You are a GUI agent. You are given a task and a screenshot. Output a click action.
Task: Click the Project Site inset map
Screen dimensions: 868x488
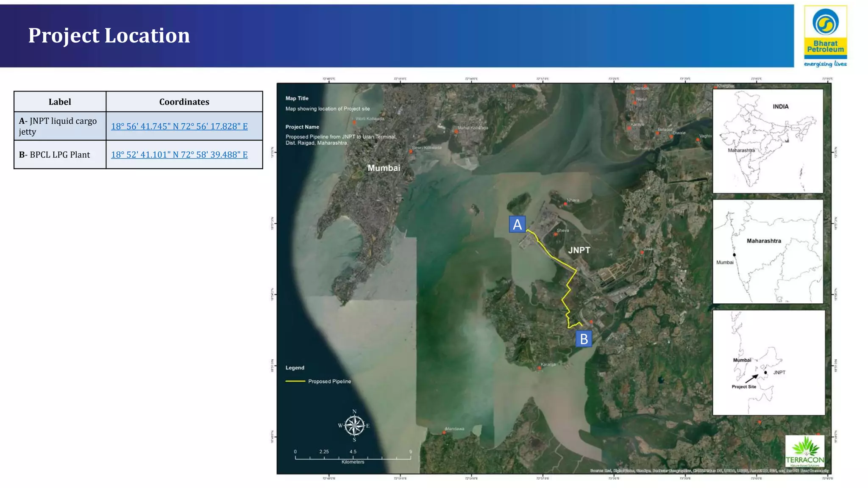[768, 363]
